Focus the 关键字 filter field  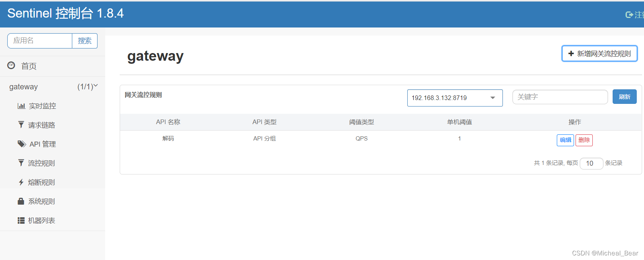[x=560, y=97]
